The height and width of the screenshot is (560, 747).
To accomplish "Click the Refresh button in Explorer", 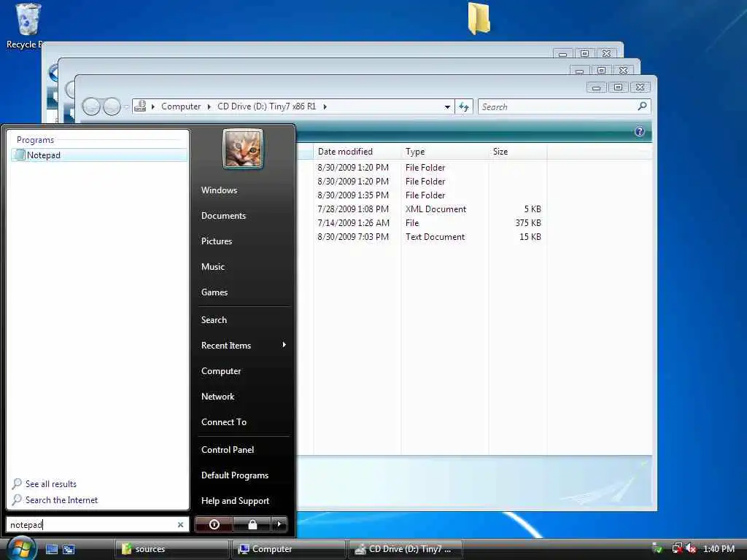I will point(464,106).
